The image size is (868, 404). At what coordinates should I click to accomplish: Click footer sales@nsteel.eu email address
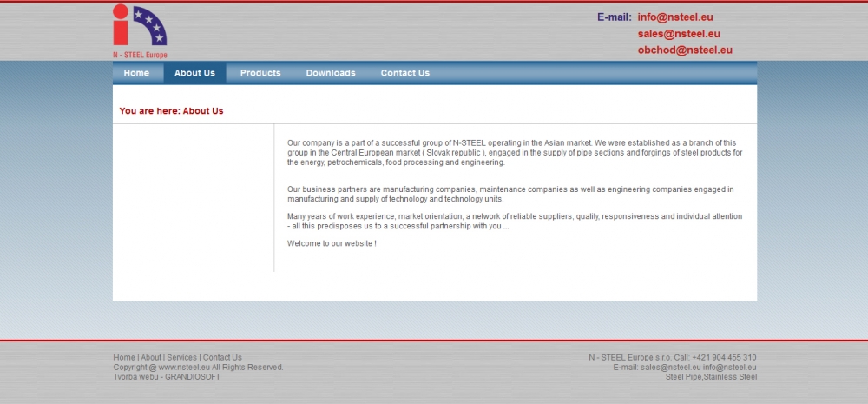(x=671, y=368)
